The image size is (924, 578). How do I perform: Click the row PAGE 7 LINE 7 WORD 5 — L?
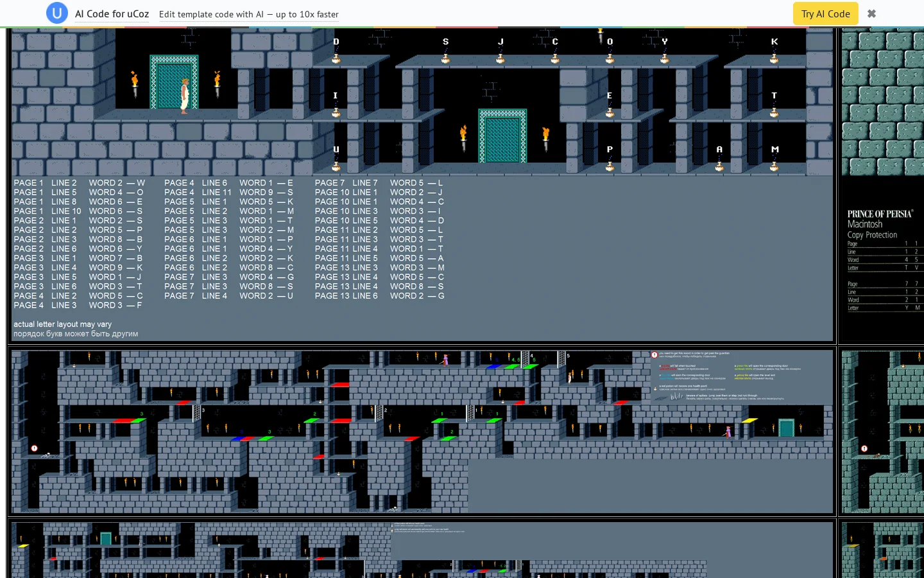coord(379,183)
